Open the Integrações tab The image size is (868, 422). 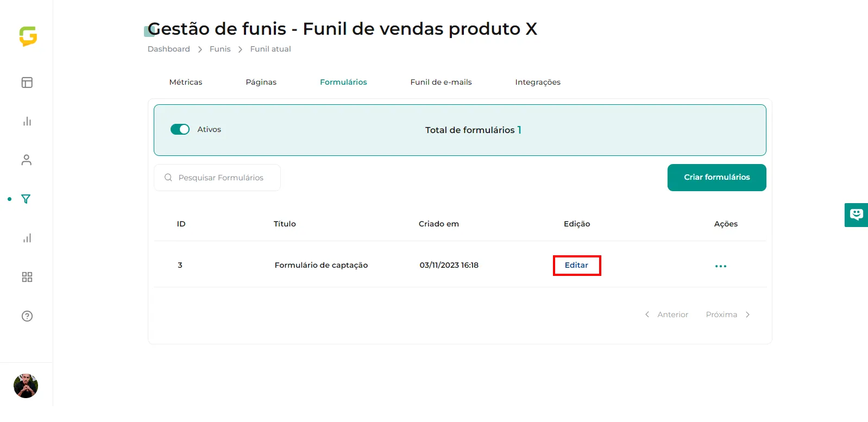click(x=538, y=82)
